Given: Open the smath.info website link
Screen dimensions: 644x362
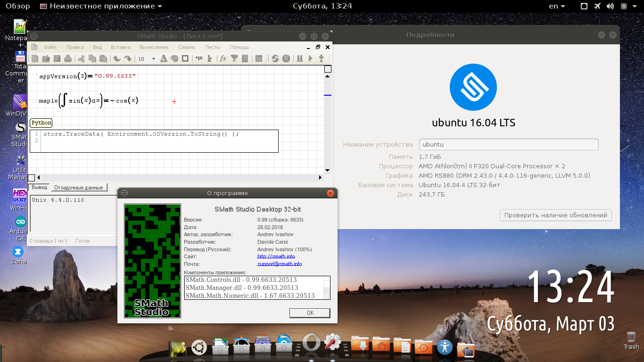Looking at the screenshot, I should pyautogui.click(x=276, y=256).
